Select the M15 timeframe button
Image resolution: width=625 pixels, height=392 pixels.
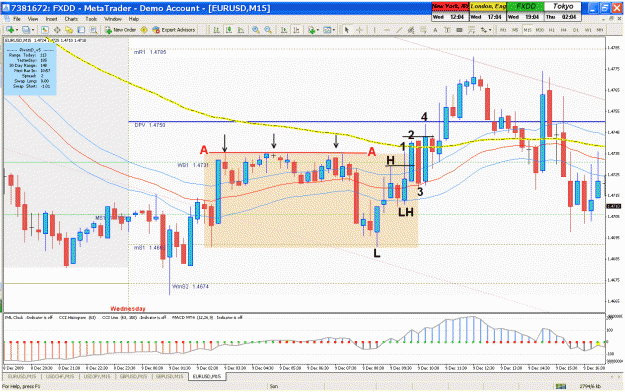[527, 30]
